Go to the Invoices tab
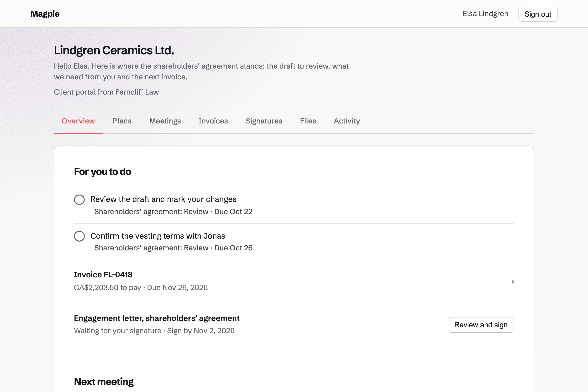This screenshot has height=392, width=588. 213,121
